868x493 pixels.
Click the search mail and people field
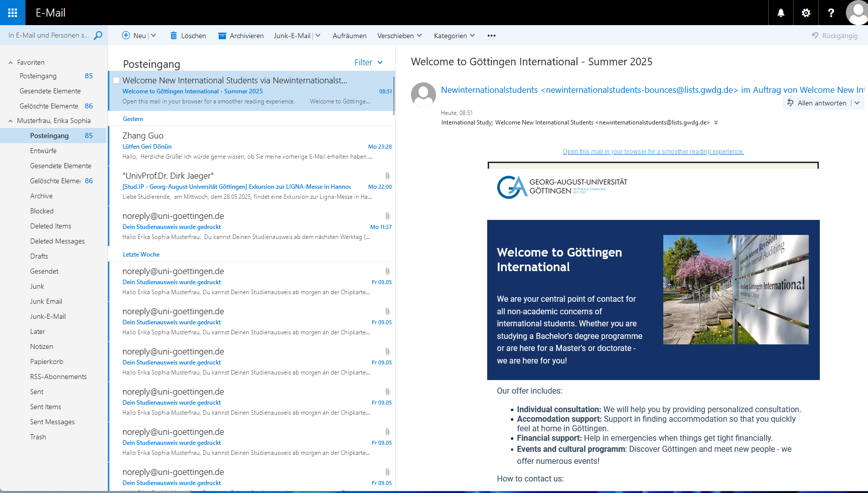[49, 35]
